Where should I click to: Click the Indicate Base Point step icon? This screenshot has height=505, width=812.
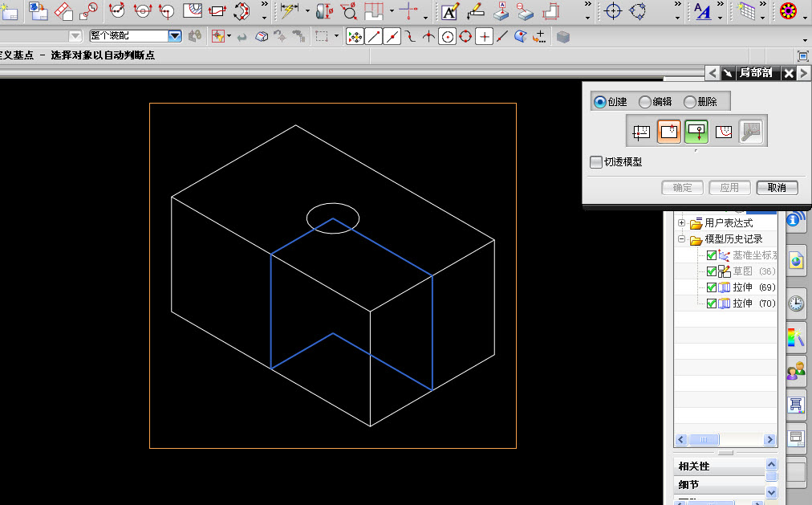pyautogui.click(x=669, y=132)
